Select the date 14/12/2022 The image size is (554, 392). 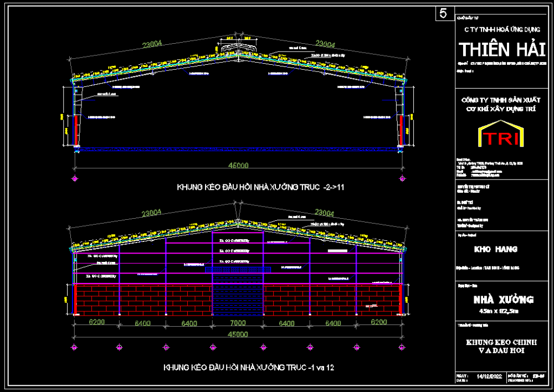[489, 376]
